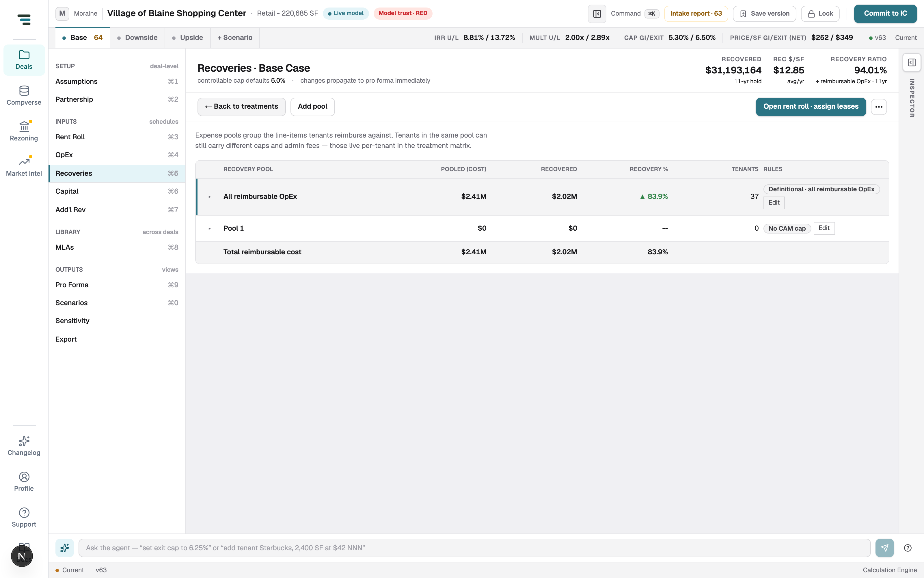924x578 pixels.
Task: Open Sensitivity view
Action: click(117, 321)
